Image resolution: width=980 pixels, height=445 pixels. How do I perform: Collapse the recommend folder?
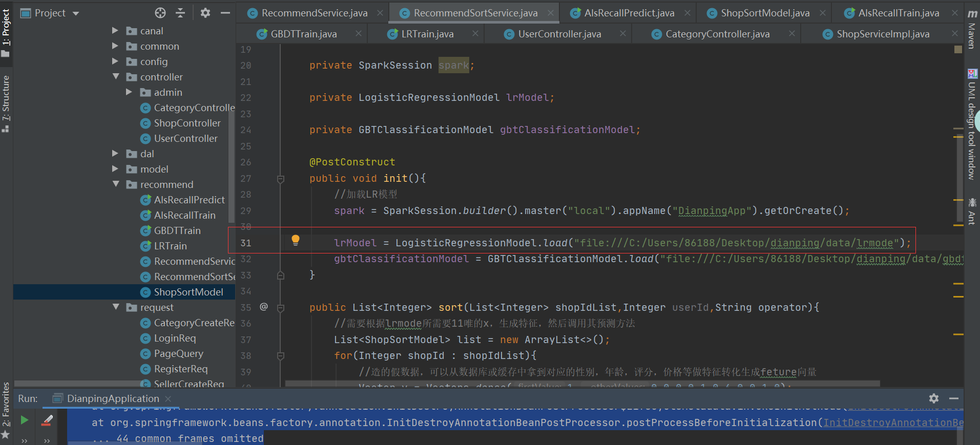click(116, 184)
